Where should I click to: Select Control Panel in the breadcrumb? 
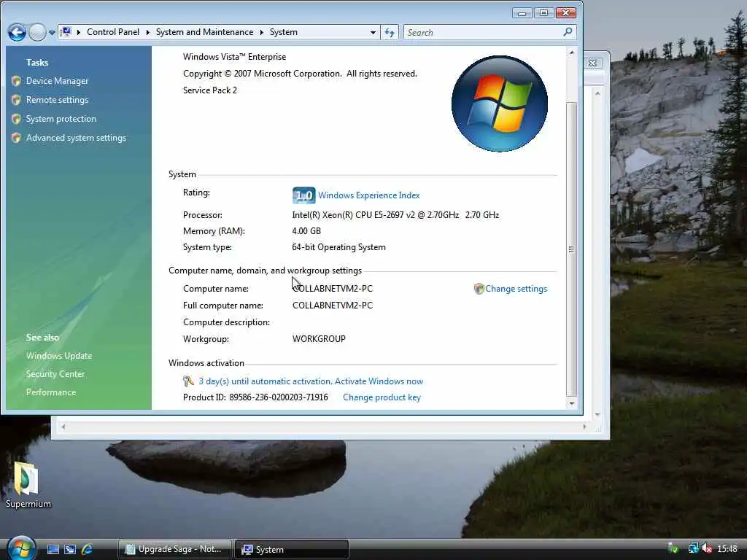pos(113,32)
